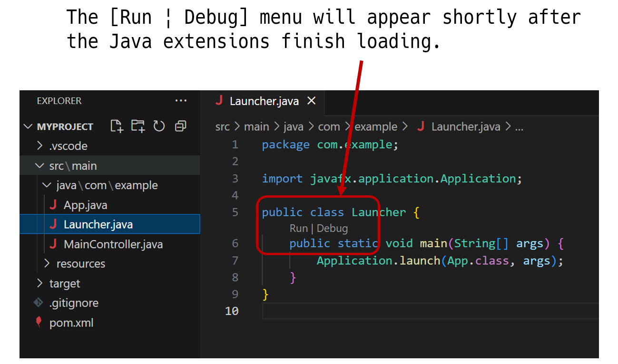Expand the resources folder
The height and width of the screenshot is (364, 618).
[x=47, y=263]
